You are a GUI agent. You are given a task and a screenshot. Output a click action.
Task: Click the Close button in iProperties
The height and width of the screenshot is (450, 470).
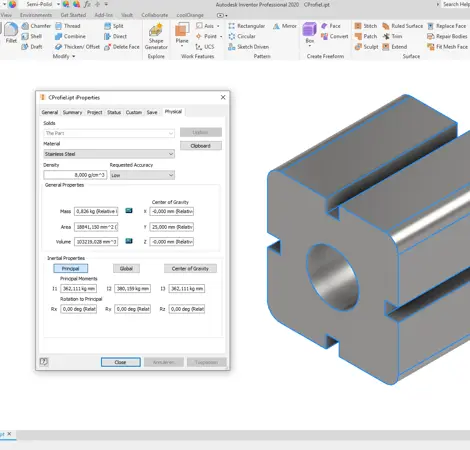coord(121,362)
